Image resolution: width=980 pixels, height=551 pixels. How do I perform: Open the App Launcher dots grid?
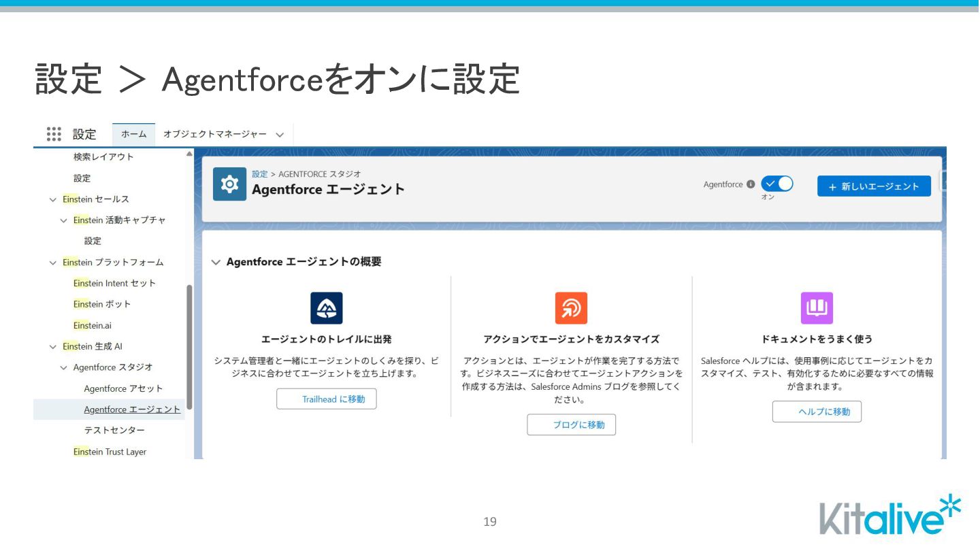pyautogui.click(x=54, y=134)
